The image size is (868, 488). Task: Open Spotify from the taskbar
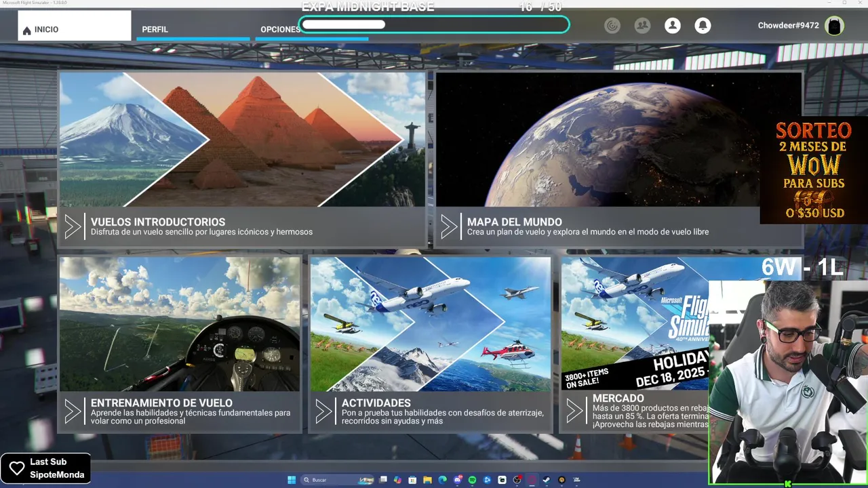click(x=472, y=480)
